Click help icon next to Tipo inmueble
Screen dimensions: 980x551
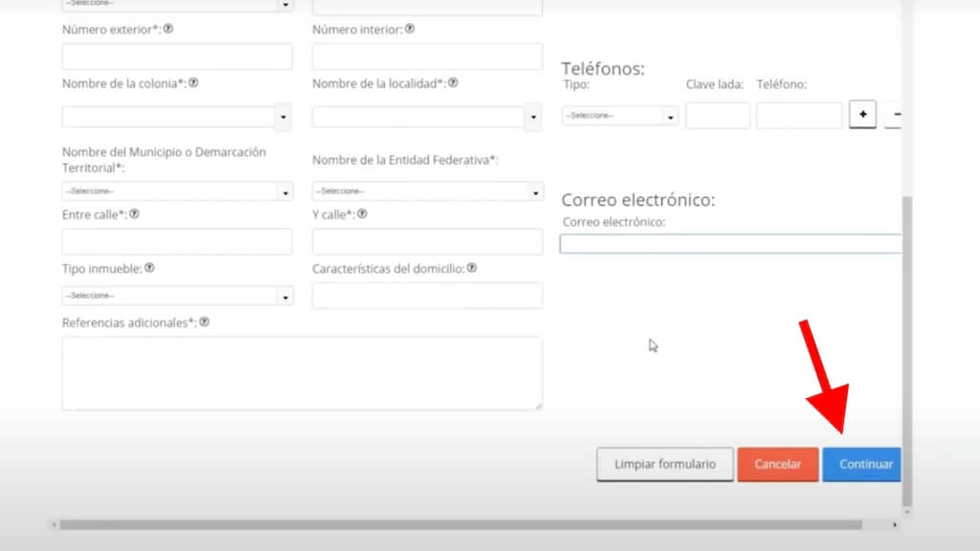pyautogui.click(x=149, y=268)
